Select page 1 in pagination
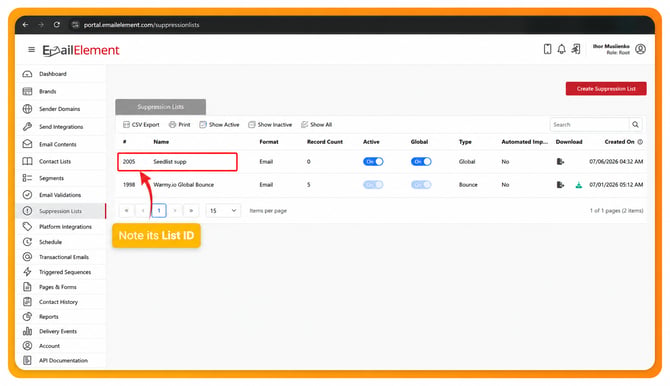This screenshot has height=386, width=670. click(159, 210)
